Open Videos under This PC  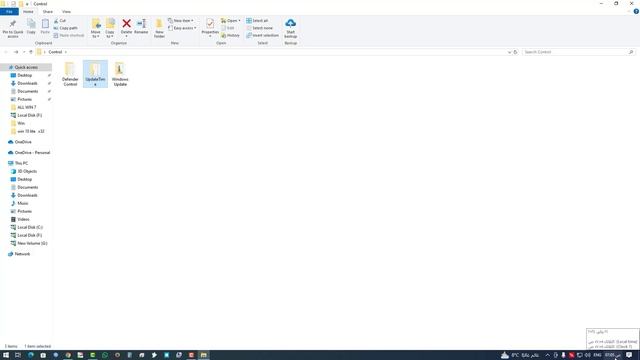click(x=23, y=219)
